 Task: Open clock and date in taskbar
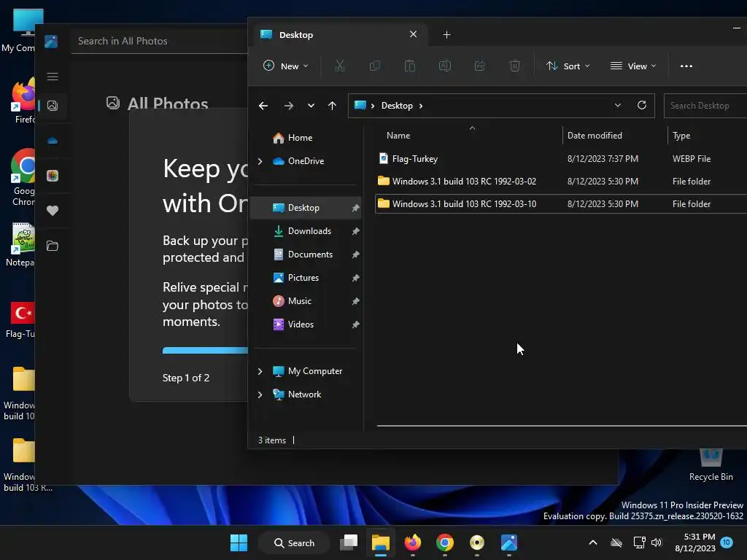pos(695,542)
